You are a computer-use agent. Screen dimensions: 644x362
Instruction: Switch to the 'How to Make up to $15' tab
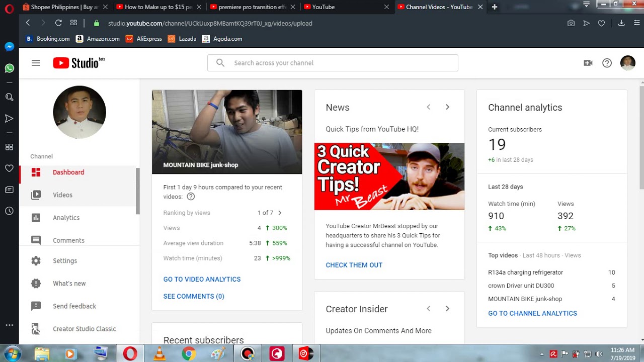[158, 7]
